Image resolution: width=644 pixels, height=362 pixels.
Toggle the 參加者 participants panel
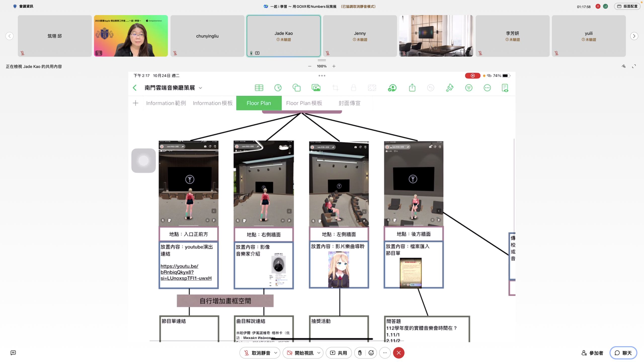592,353
